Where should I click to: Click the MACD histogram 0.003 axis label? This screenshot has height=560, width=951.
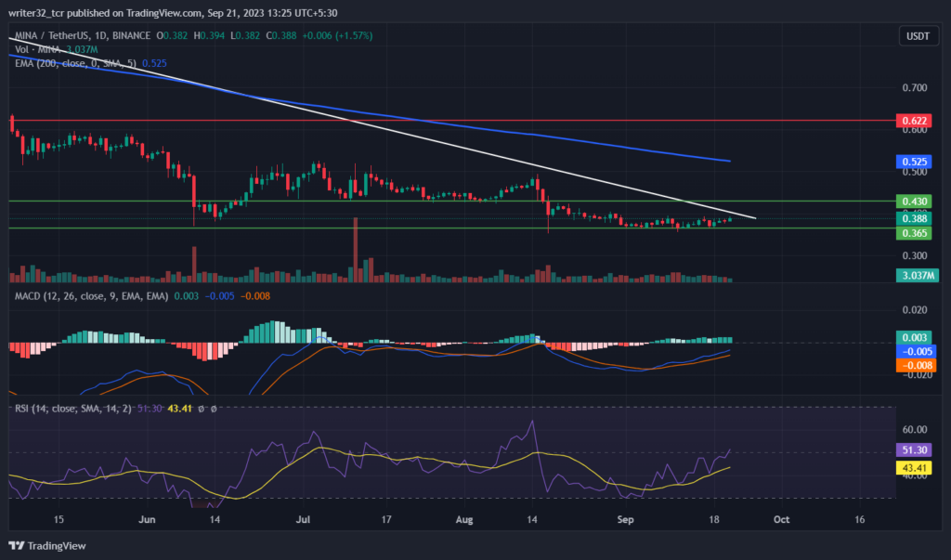914,337
